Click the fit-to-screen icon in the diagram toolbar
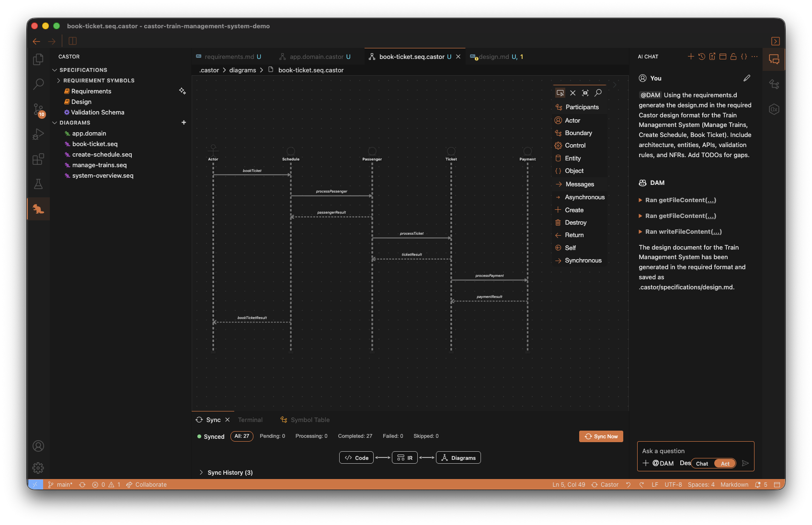The image size is (812, 525). (x=585, y=92)
